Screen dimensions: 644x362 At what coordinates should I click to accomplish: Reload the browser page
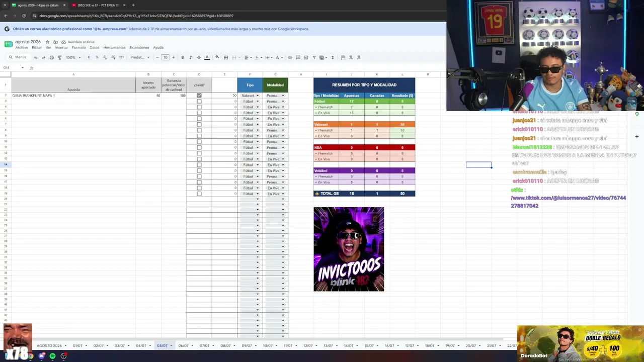(x=24, y=16)
